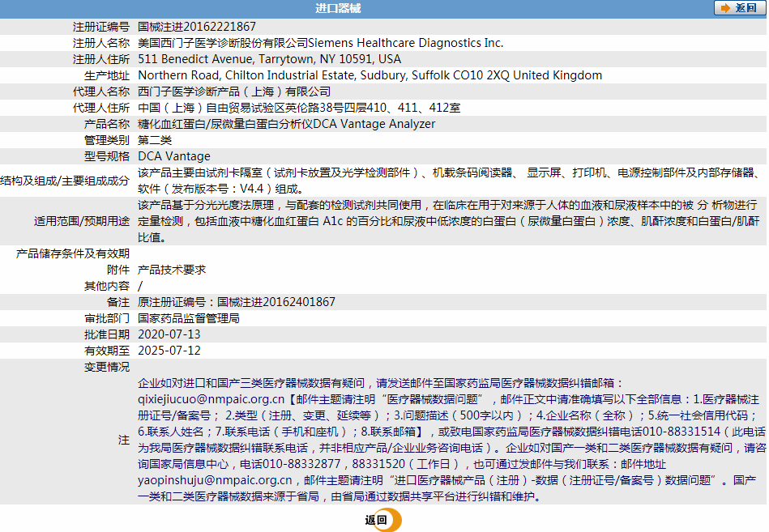This screenshot has height=532, width=769.
Task: Click the 其他内容 label
Action: [x=107, y=286]
